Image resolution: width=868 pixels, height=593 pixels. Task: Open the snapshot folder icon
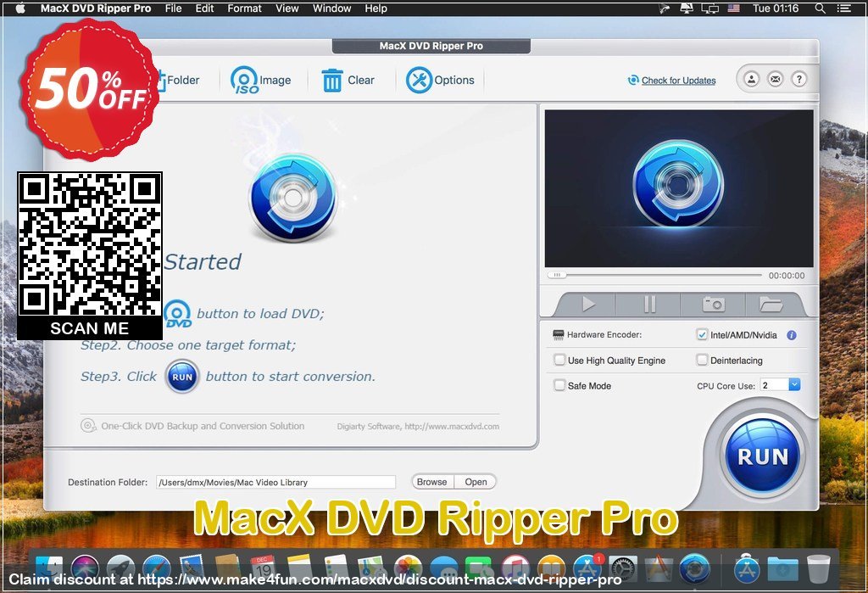tap(771, 305)
